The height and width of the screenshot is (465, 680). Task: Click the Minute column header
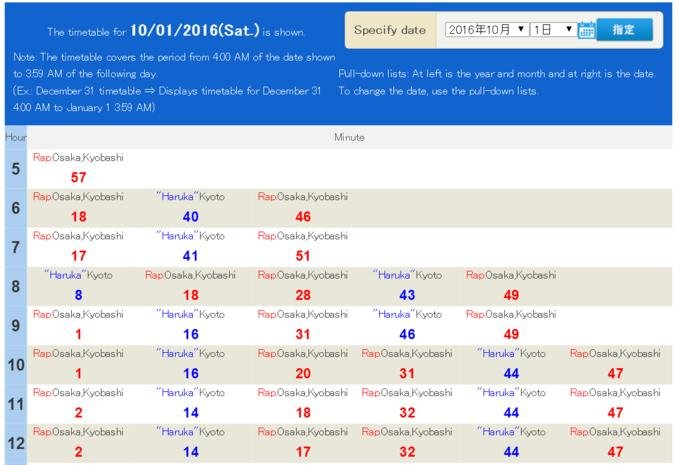point(349,137)
